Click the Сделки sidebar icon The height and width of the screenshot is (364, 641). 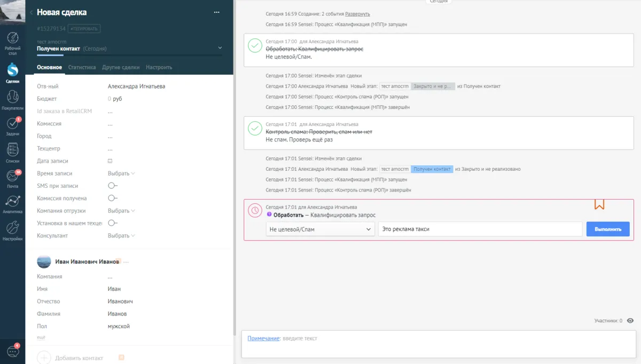pyautogui.click(x=12, y=73)
